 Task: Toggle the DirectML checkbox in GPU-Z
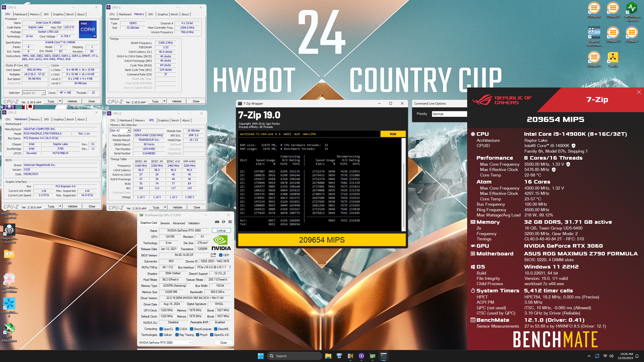[x=216, y=329]
